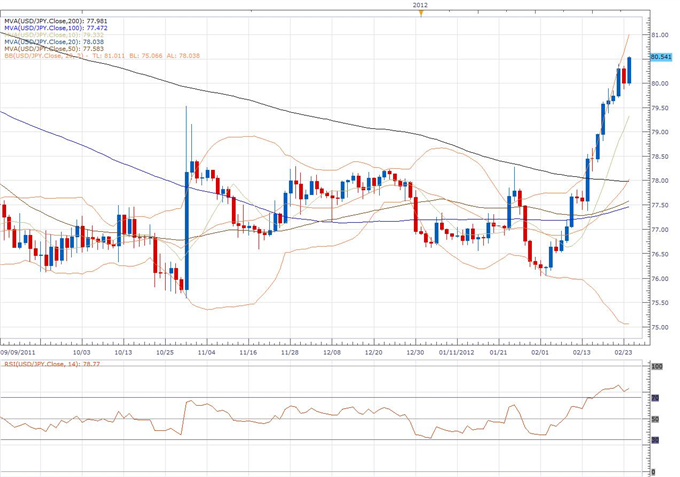
Task: Click the 11/16 date axis label
Action: coord(248,352)
